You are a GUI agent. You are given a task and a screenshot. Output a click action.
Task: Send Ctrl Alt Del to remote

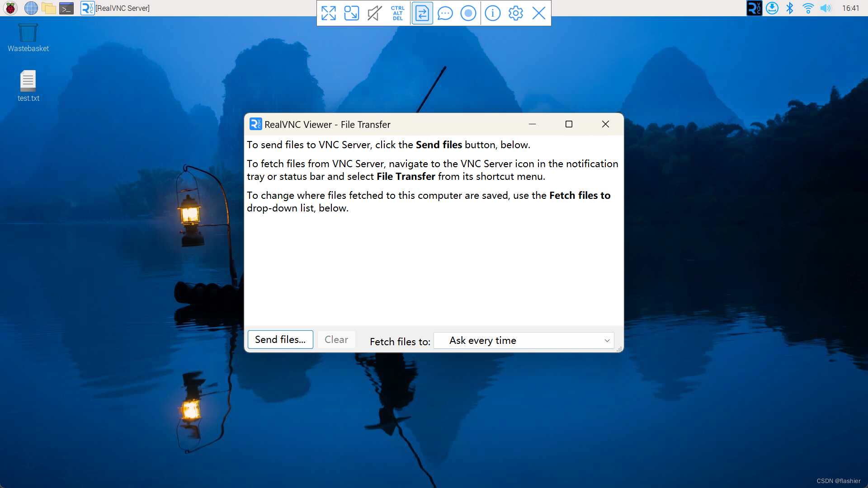pyautogui.click(x=398, y=13)
